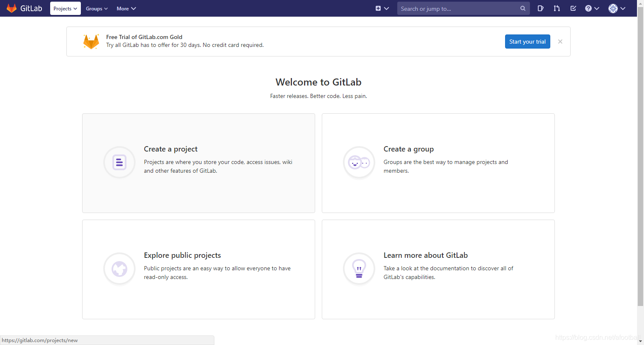Open the Groups dropdown menu
644x345 pixels.
[97, 8]
